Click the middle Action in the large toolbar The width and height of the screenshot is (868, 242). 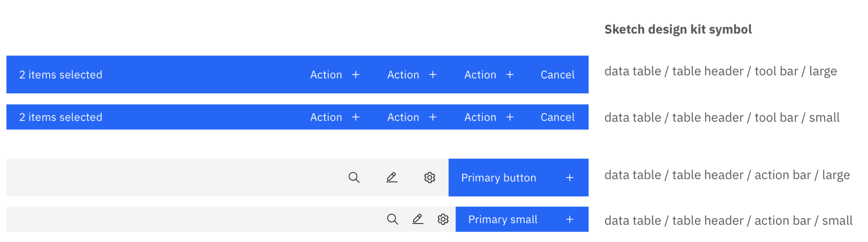point(403,75)
